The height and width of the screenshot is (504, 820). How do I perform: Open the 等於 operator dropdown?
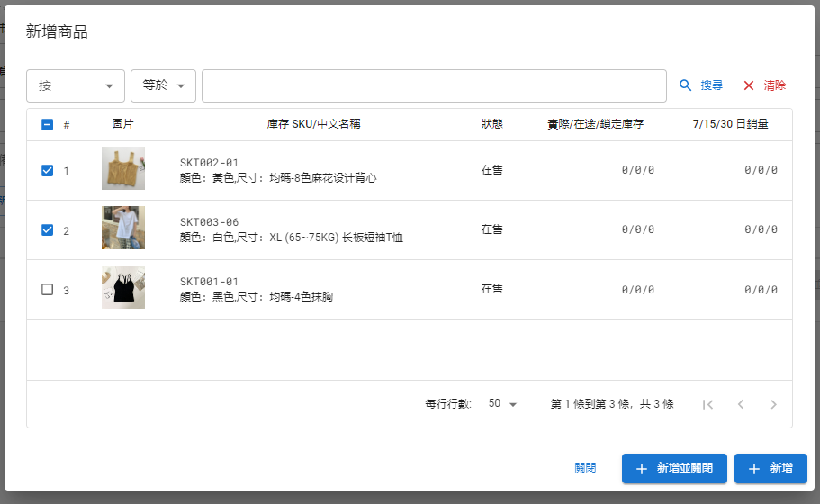tap(163, 85)
